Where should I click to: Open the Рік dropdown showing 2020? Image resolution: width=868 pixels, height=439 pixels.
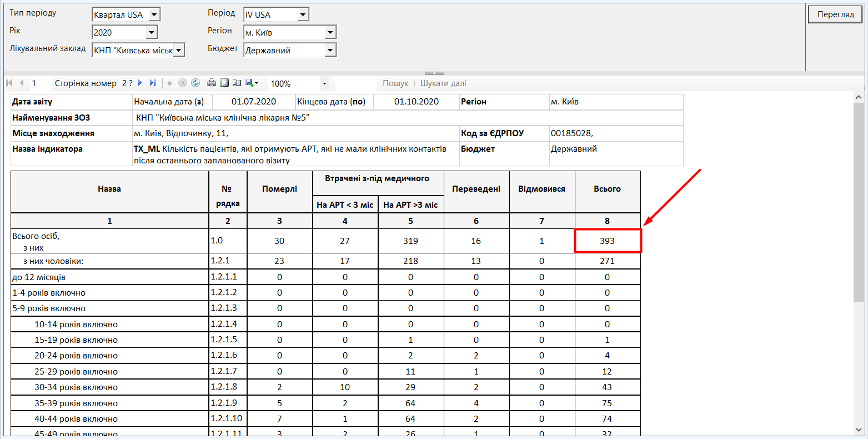(x=152, y=32)
